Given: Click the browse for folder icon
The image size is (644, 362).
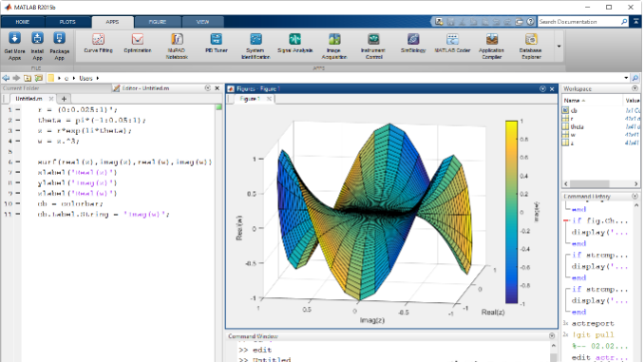Looking at the screenshot, I should pos(39,78).
